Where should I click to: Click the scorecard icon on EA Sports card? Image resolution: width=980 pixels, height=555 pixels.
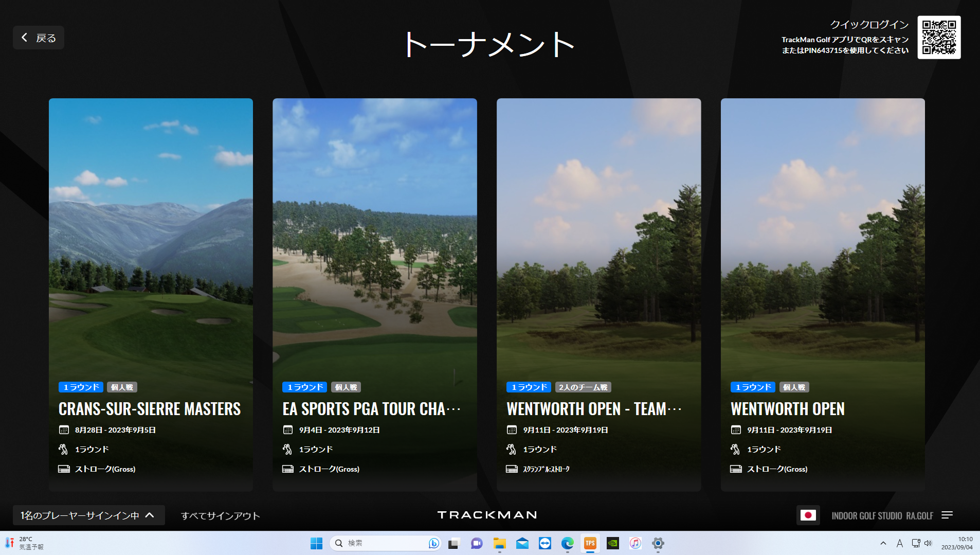click(x=288, y=469)
